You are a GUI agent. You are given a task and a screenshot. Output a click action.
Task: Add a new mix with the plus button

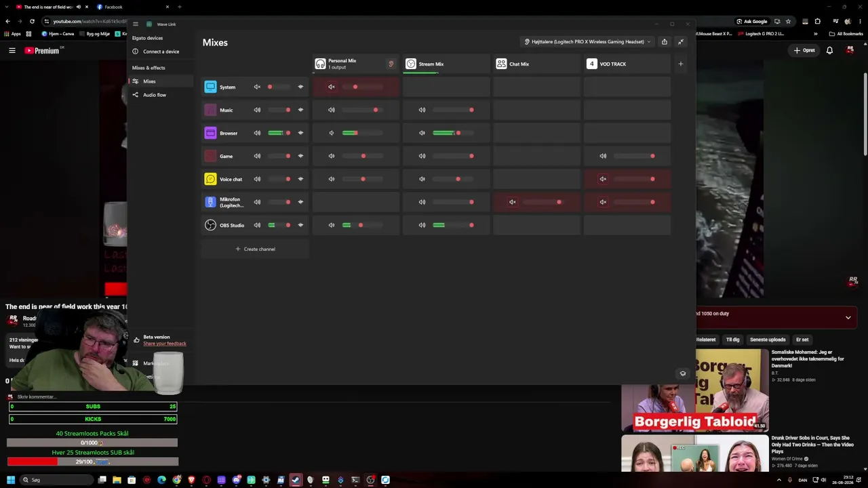pos(681,64)
